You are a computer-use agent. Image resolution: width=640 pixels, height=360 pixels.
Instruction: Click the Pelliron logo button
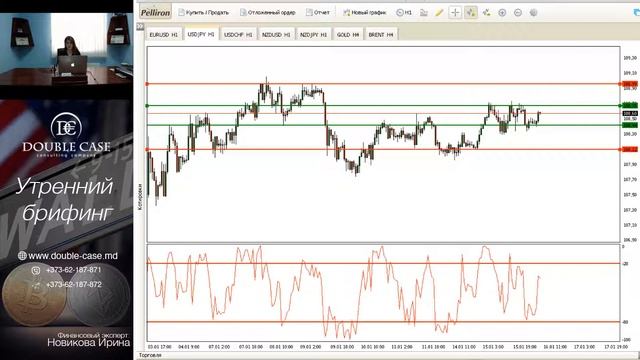click(x=155, y=13)
